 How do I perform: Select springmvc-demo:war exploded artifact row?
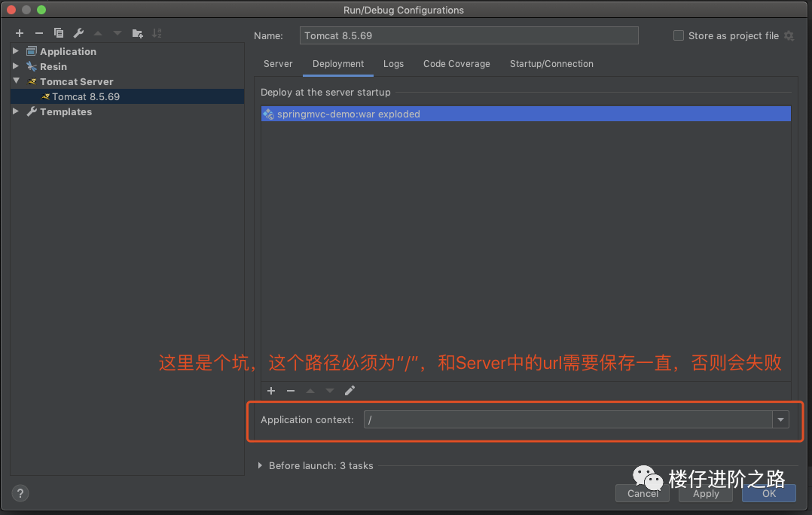coord(526,114)
